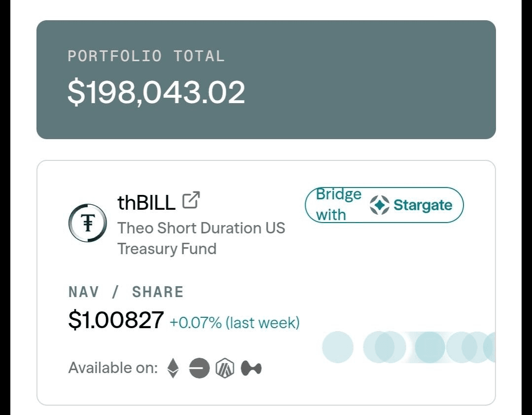Click the $1.00827 NAV price

tap(116, 320)
